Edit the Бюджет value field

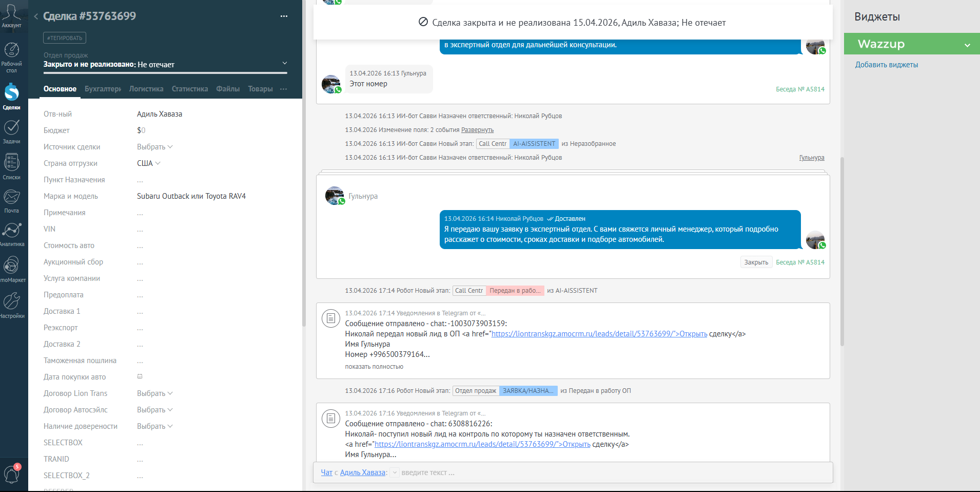(x=141, y=130)
